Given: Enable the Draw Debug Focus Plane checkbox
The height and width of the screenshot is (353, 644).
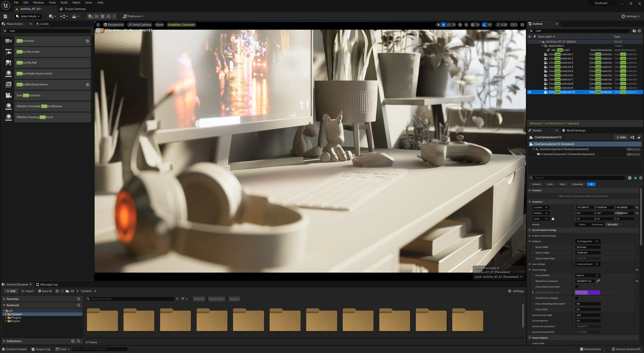Looking at the screenshot, I should tap(577, 287).
